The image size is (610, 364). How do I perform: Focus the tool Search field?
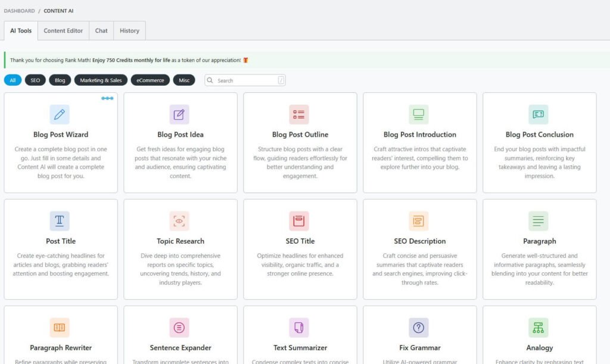coord(245,80)
